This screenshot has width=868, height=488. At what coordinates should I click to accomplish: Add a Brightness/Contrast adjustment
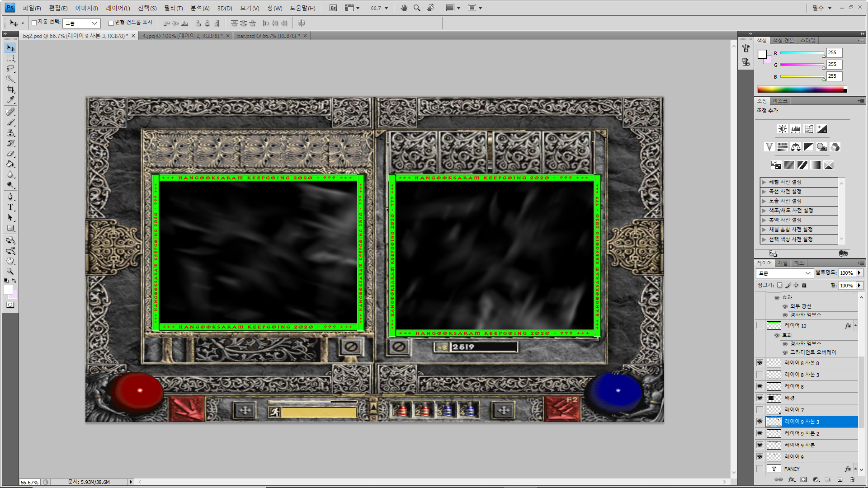click(x=782, y=129)
